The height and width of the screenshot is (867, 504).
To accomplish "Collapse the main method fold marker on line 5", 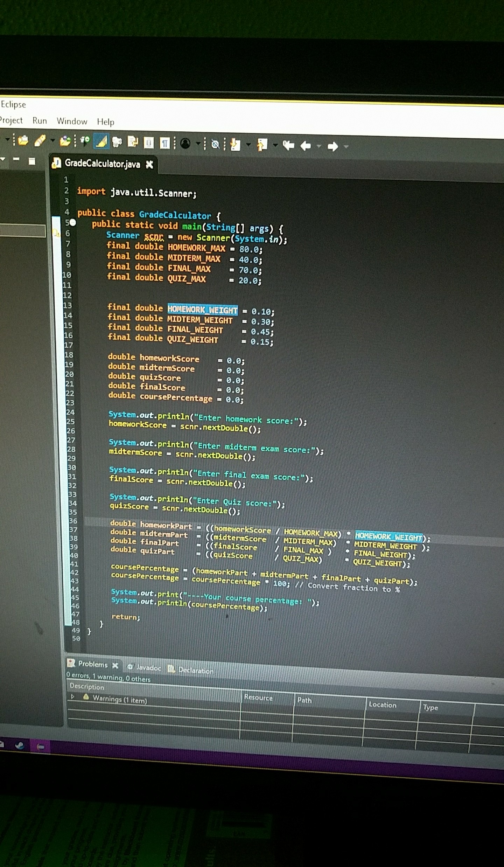I will 72,222.
